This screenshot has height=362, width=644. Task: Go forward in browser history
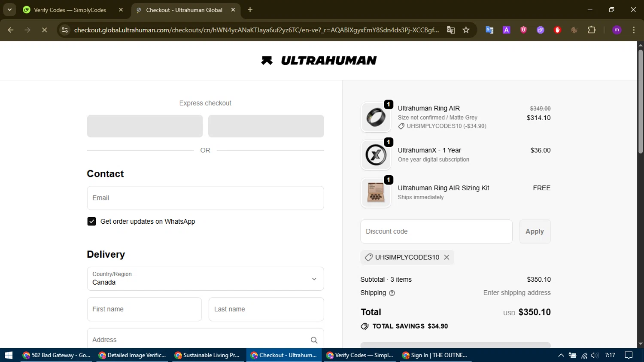[x=27, y=30]
